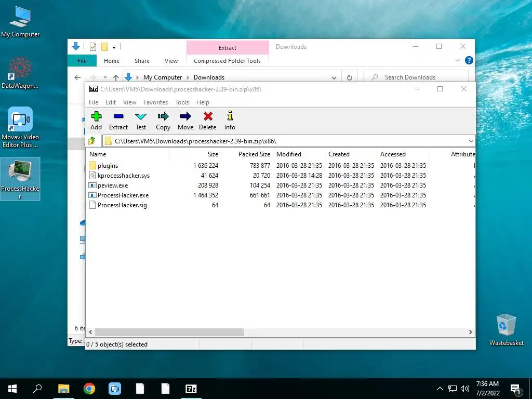
Task: Click the red Delete icon in 7-Zip
Action: [208, 116]
